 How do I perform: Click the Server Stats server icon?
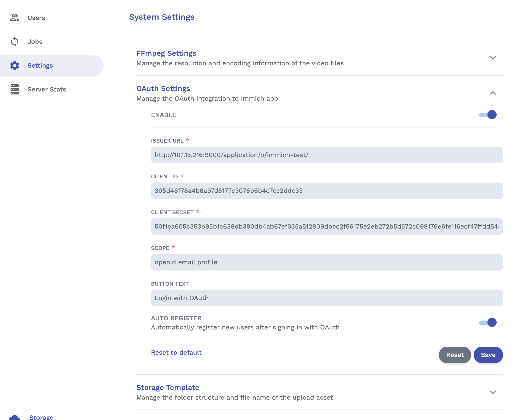point(14,89)
